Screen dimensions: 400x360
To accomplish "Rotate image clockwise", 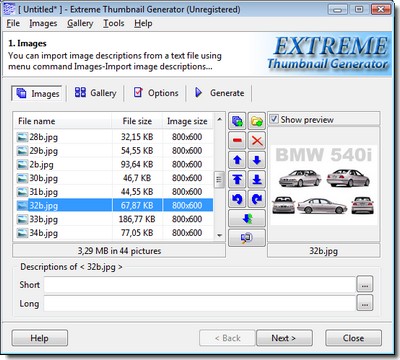I will point(257,199).
